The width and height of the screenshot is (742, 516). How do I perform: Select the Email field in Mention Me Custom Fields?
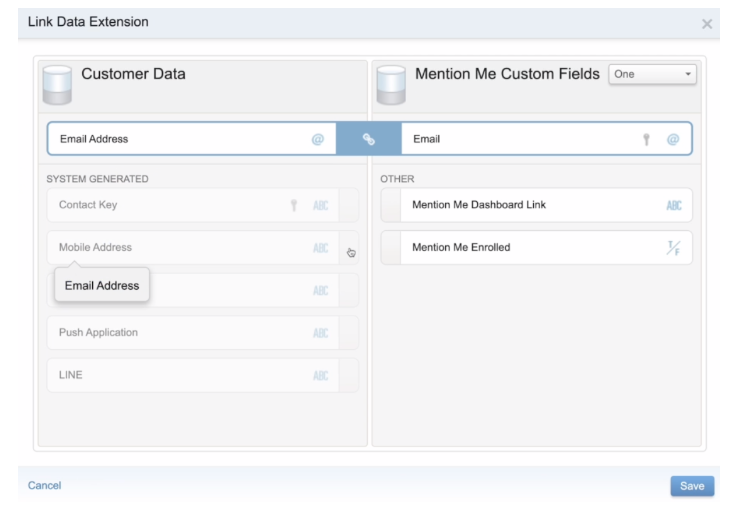click(547, 139)
